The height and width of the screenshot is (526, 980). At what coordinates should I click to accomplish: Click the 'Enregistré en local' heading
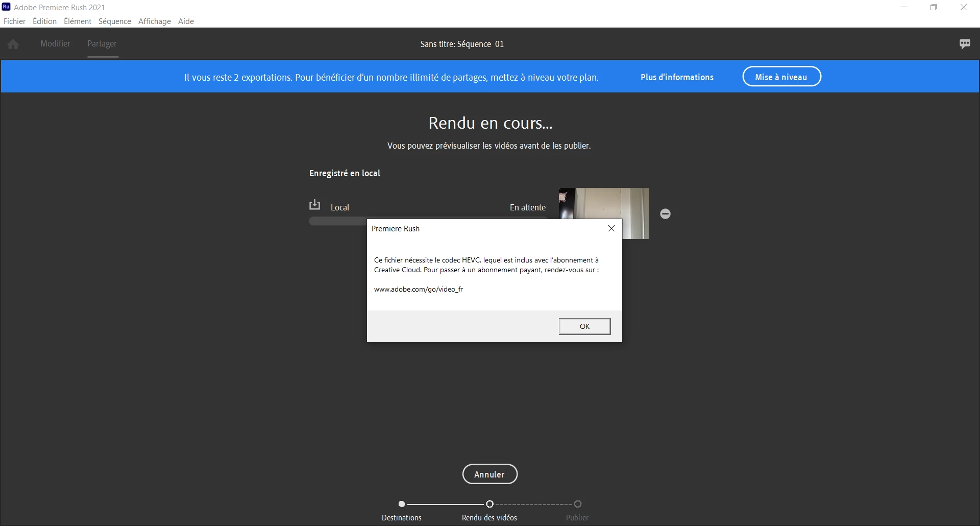click(x=345, y=173)
